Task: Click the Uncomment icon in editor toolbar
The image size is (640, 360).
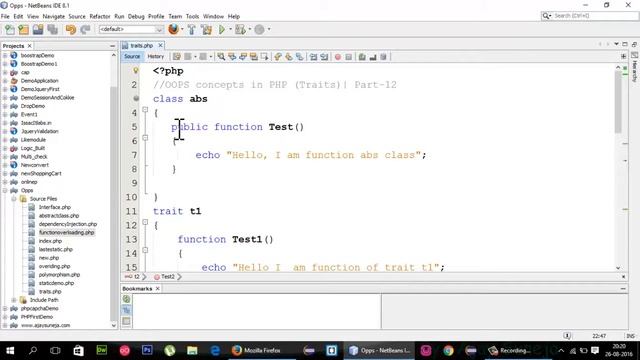Action: click(373, 57)
